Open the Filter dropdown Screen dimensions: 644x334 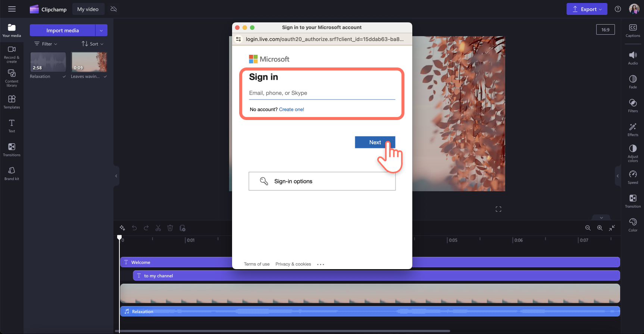point(46,44)
